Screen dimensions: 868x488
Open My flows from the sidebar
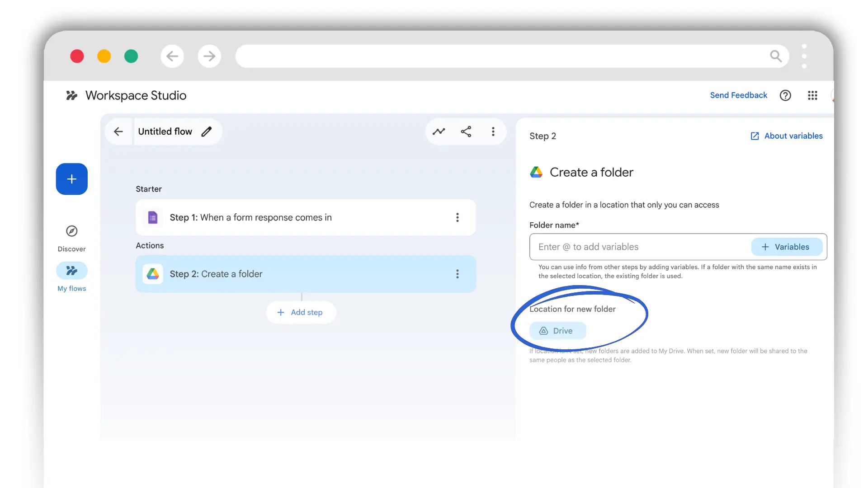71,270
